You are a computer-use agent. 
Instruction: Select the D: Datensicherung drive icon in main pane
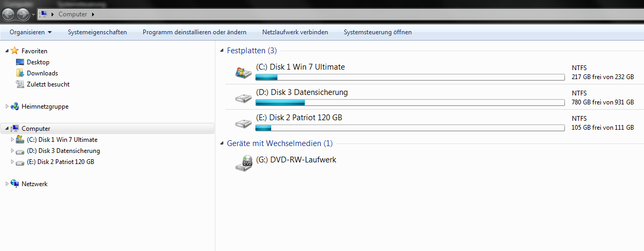(243, 98)
